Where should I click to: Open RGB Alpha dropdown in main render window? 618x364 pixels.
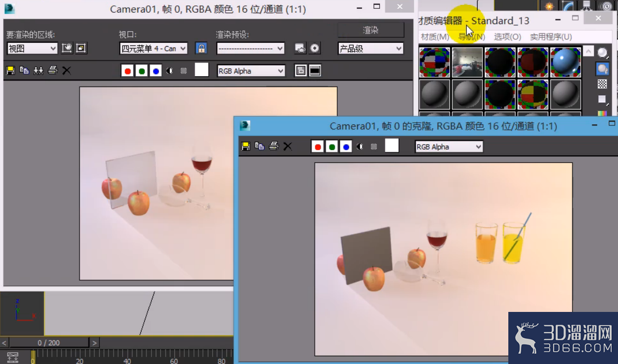pos(251,71)
